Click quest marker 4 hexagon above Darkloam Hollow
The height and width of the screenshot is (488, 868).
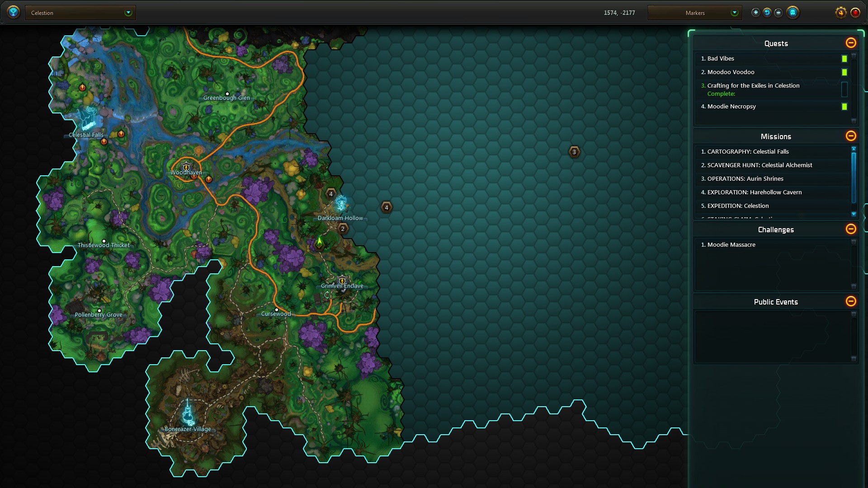[331, 194]
